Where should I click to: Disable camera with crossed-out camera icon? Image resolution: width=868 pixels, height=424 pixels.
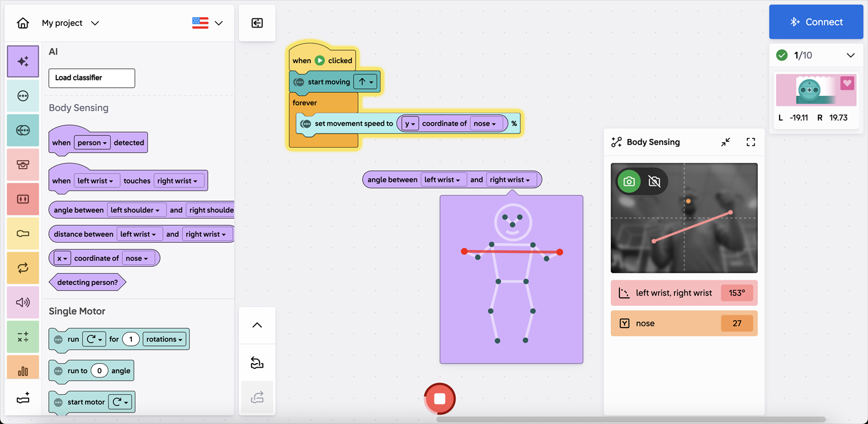tap(654, 182)
